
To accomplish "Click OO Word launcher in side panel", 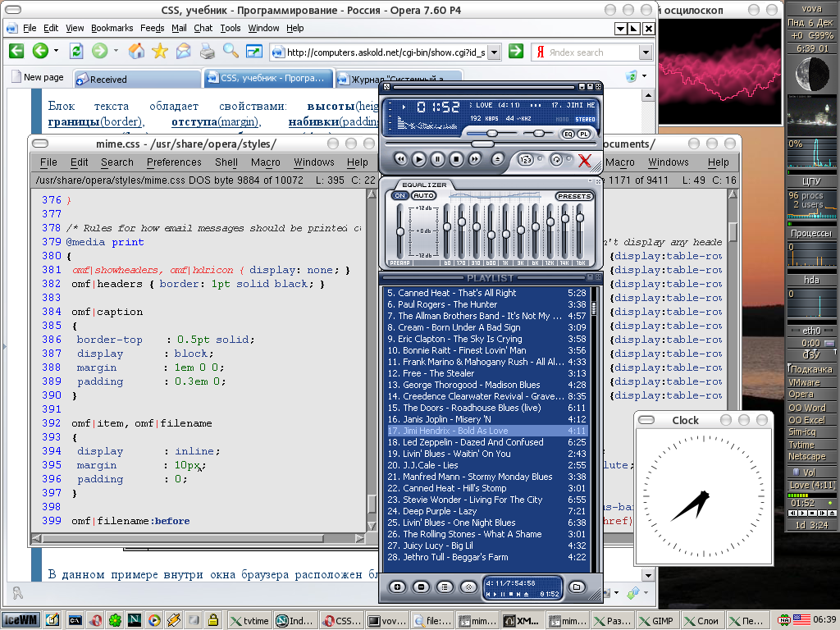I will point(811,408).
